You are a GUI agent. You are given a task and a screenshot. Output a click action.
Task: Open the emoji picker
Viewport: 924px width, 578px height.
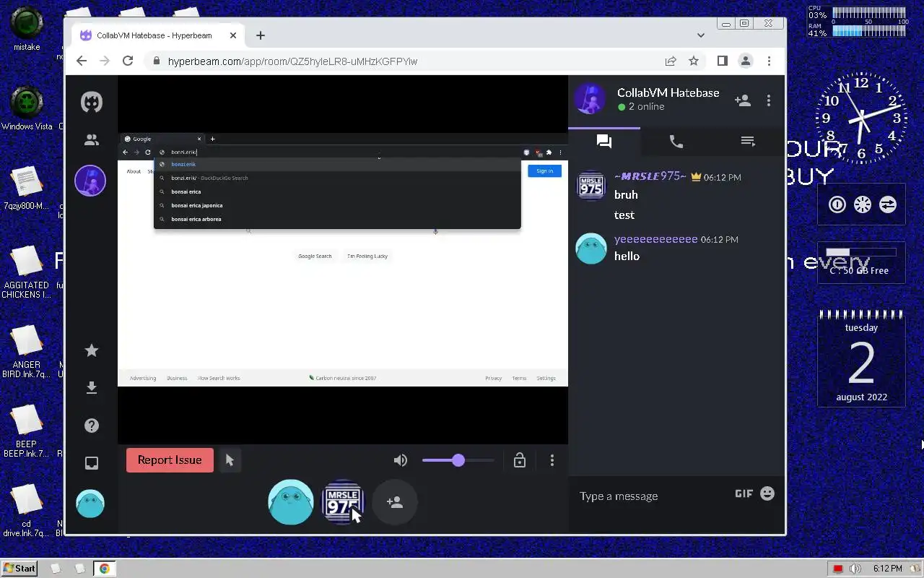(767, 493)
